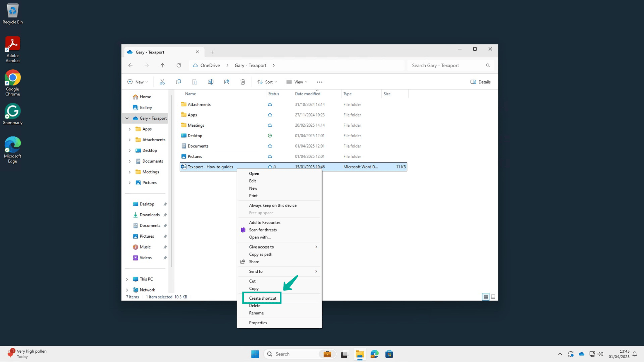Open Properties from the context menu
Image resolution: width=644 pixels, height=362 pixels.
tap(258, 322)
